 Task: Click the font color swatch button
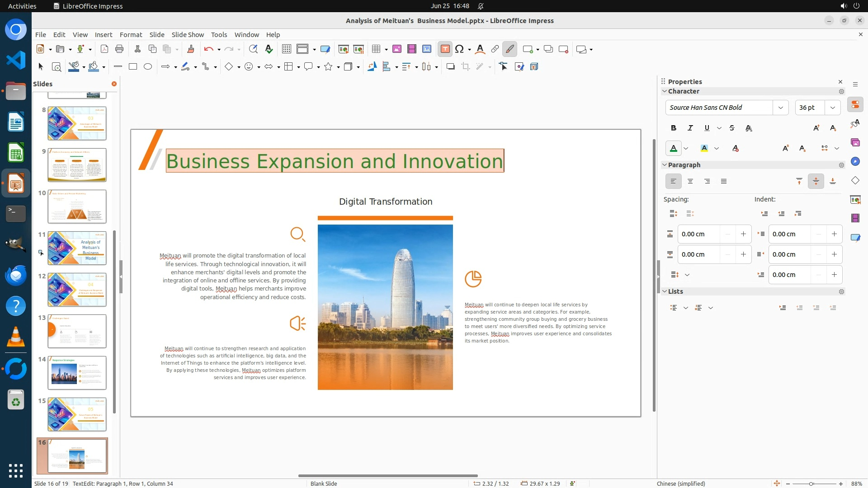point(674,148)
